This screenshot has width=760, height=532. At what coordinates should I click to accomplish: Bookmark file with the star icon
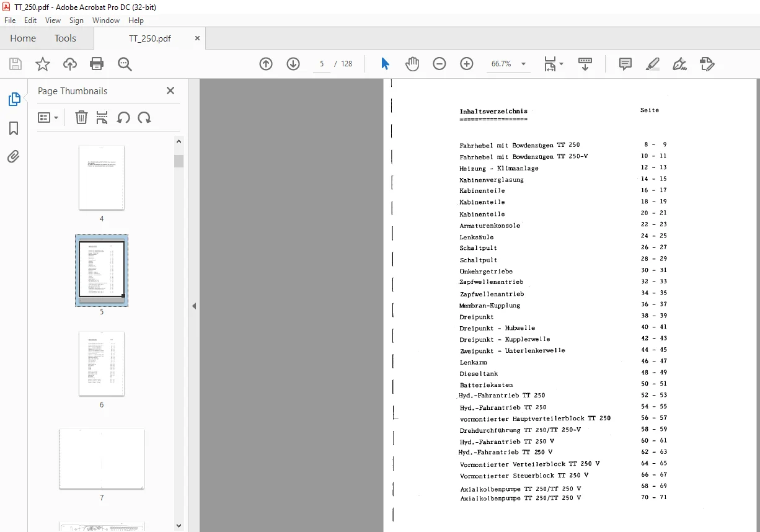pos(43,64)
